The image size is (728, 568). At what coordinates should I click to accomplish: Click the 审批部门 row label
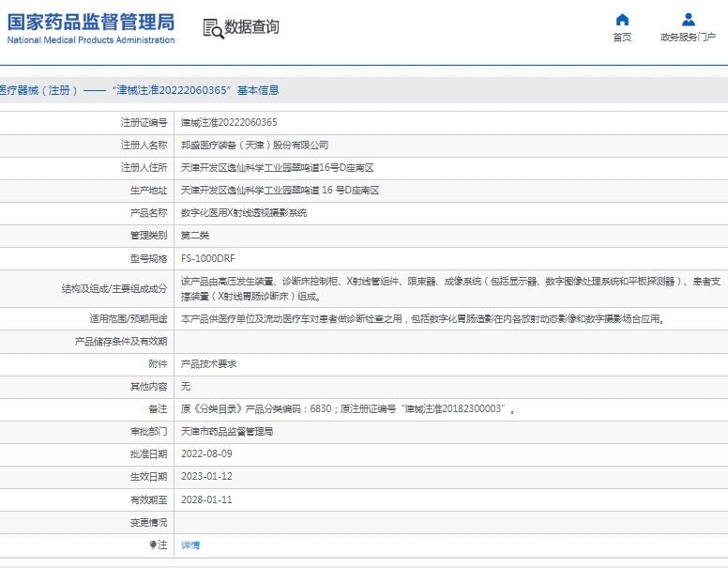coord(148,431)
